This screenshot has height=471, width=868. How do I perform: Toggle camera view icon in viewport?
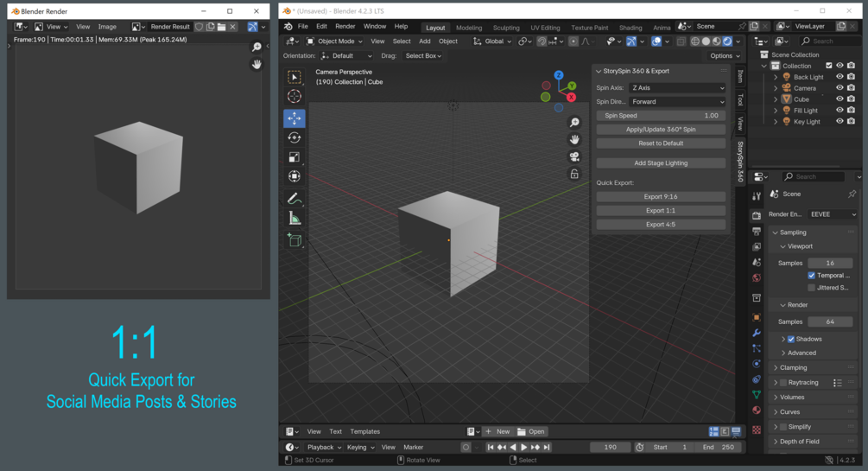(x=574, y=156)
